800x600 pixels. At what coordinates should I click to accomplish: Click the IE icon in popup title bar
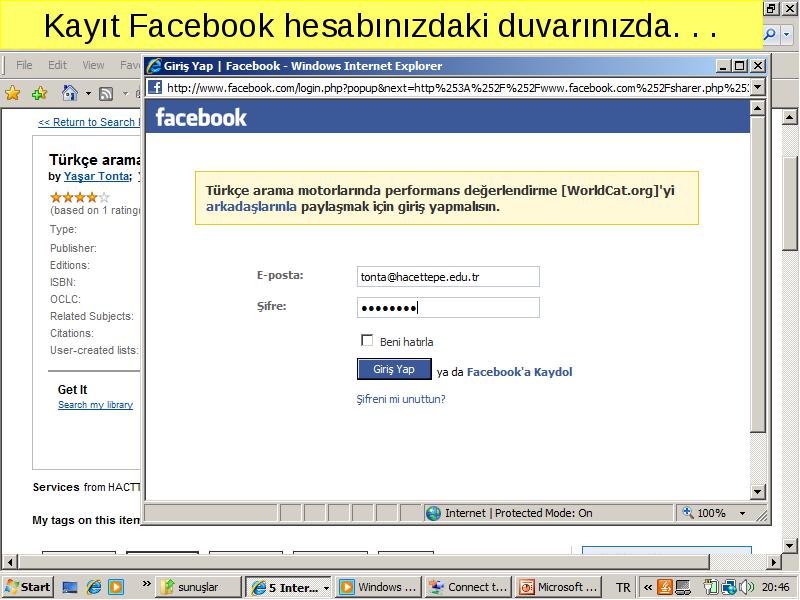coord(154,66)
